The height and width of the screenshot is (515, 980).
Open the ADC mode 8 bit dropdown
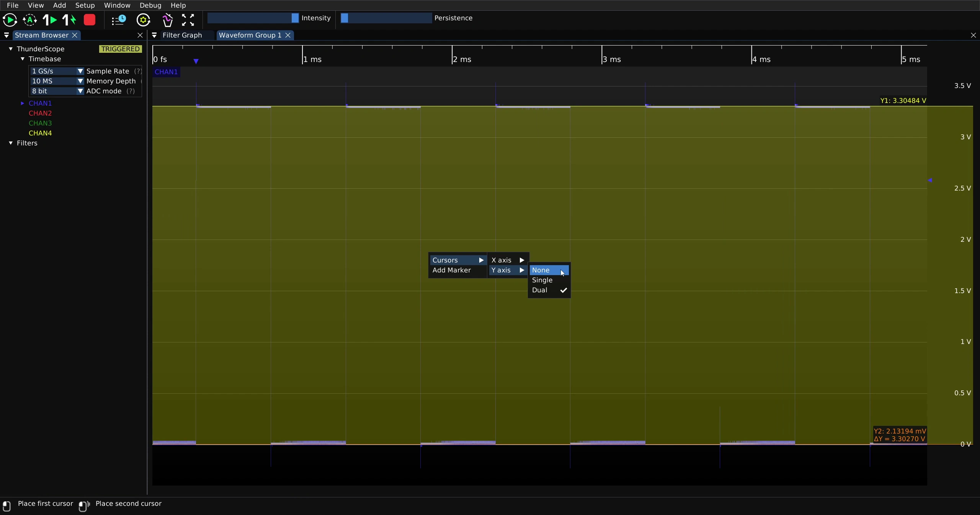57,91
